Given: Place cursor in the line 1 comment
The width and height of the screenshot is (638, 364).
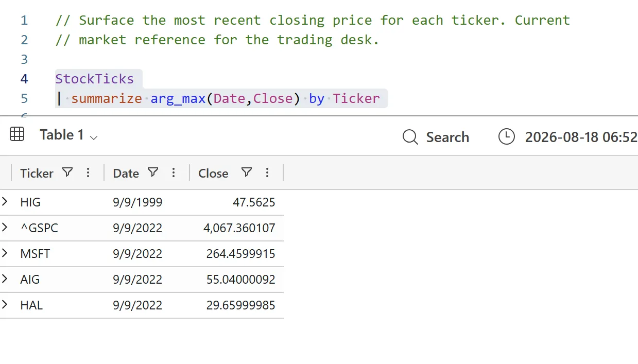Looking at the screenshot, I should [313, 20].
